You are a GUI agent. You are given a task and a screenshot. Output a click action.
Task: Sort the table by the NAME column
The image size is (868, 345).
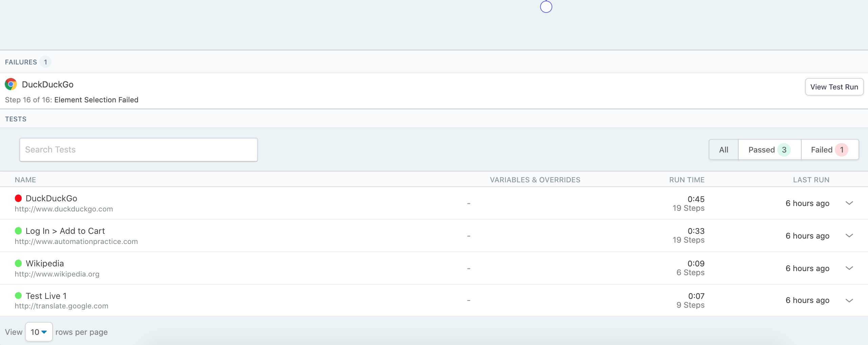point(25,180)
